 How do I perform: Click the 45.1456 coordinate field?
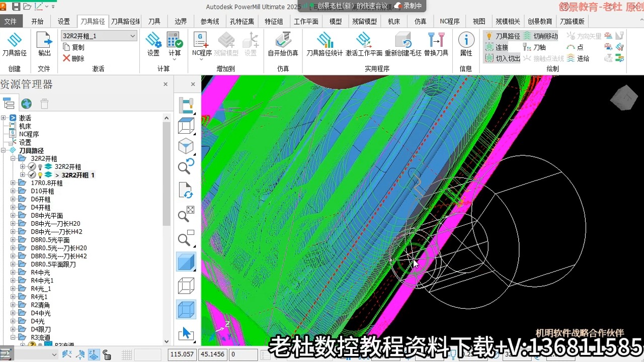click(x=213, y=354)
